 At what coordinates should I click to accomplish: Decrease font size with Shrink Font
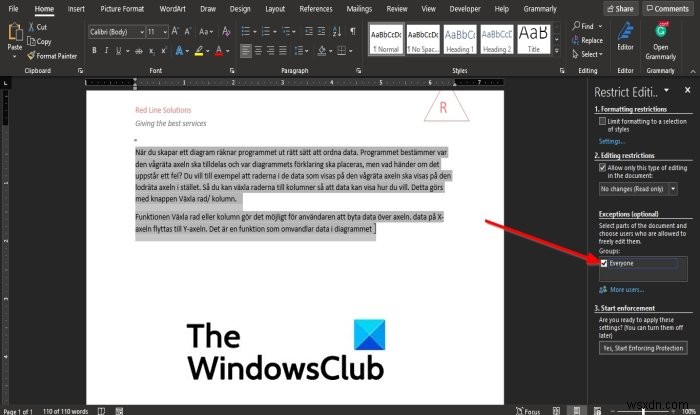tap(188, 31)
